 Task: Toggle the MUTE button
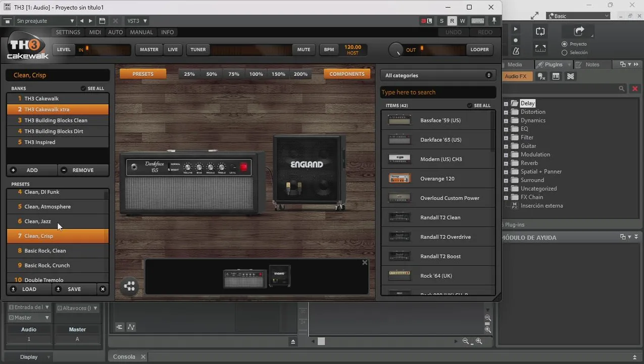click(304, 50)
